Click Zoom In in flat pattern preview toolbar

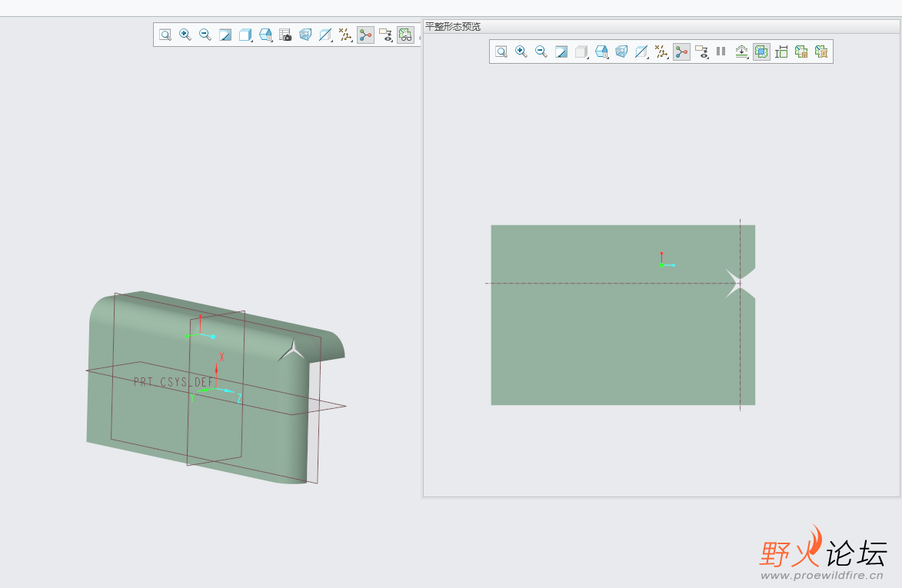tap(521, 51)
